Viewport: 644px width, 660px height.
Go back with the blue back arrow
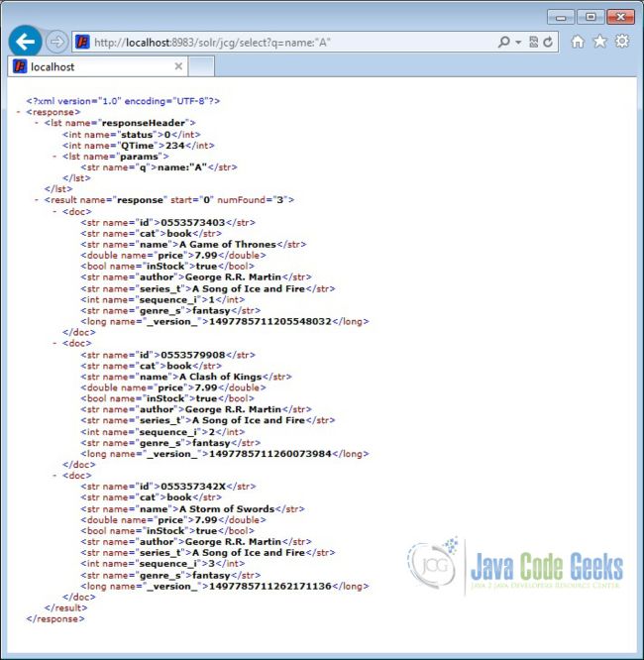coord(25,42)
